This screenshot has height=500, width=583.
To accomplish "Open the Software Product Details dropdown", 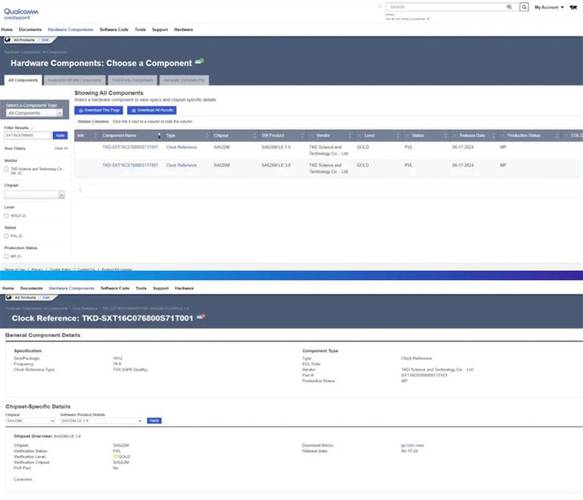I will point(101,420).
